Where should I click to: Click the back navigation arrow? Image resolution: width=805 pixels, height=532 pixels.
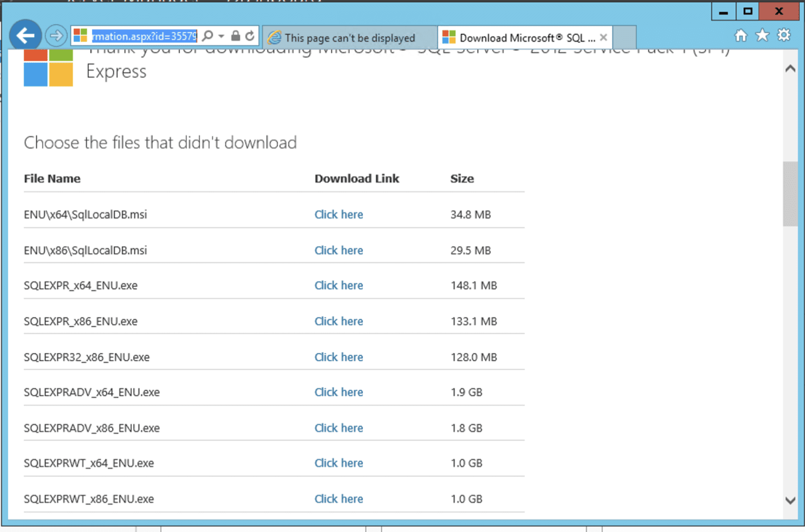25,35
